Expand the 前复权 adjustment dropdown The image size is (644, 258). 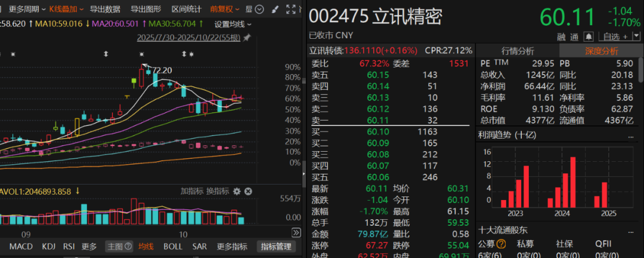225,9
